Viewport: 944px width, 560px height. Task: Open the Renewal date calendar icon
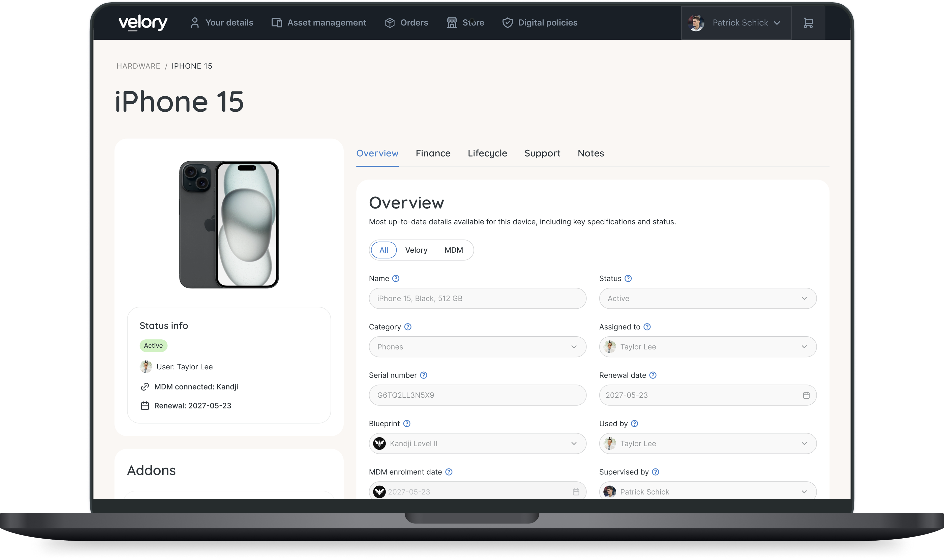tap(806, 395)
